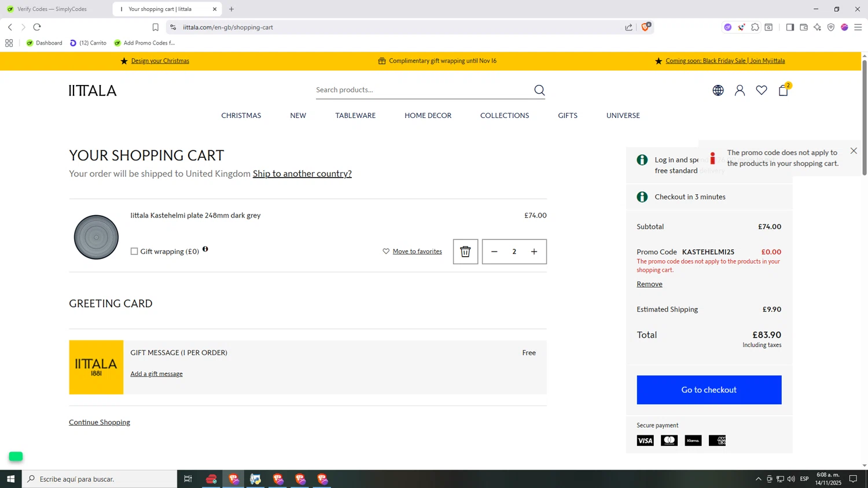
Task: Open the Windows Start menu
Action: (10, 479)
